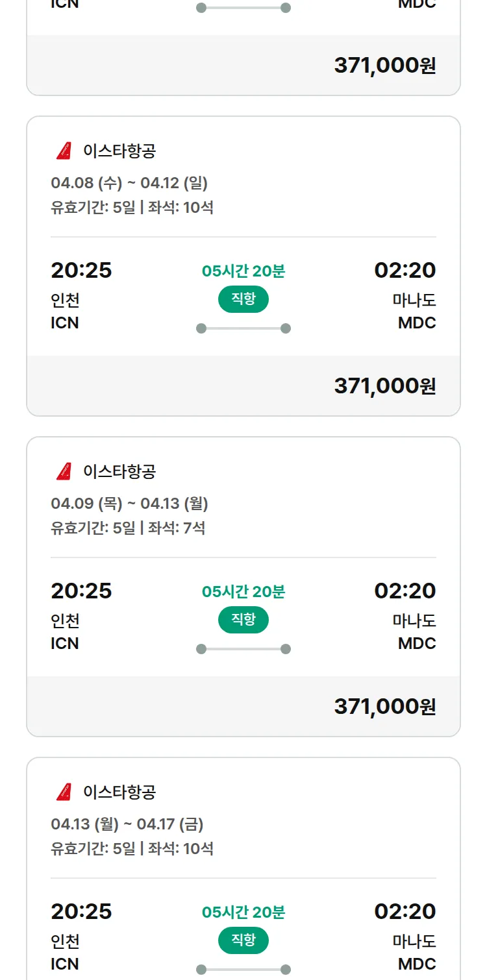Select the 371,000원 price on the 04.09 flight
Screen dimensions: 487x980
(x=384, y=707)
